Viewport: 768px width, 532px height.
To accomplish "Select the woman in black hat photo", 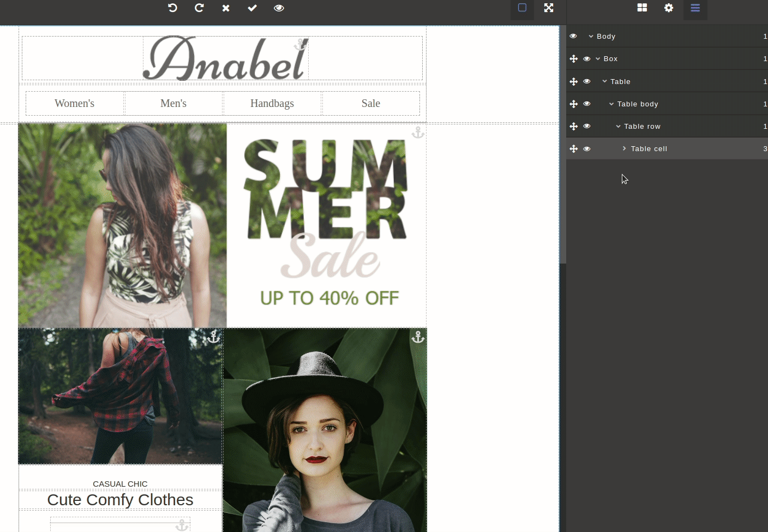I will tap(325, 430).
